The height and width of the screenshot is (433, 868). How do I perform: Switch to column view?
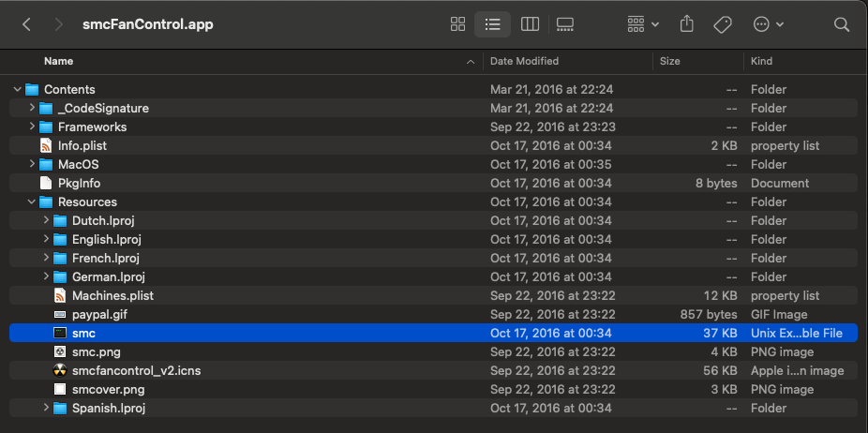coord(530,23)
